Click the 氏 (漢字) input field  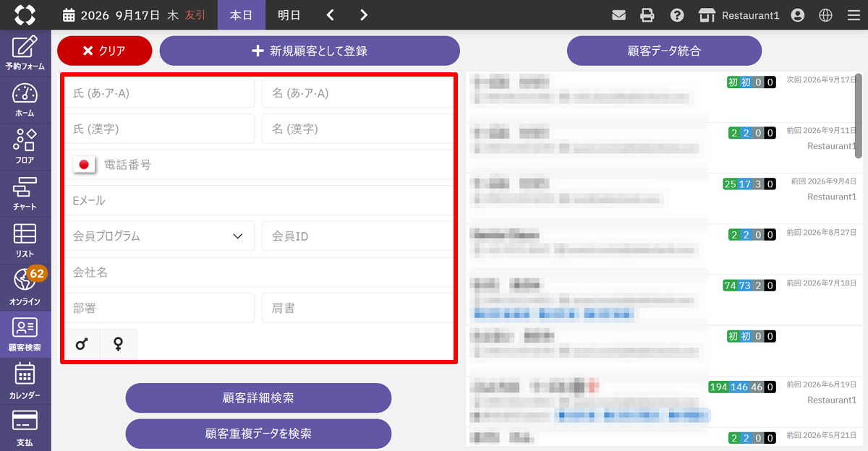point(159,129)
